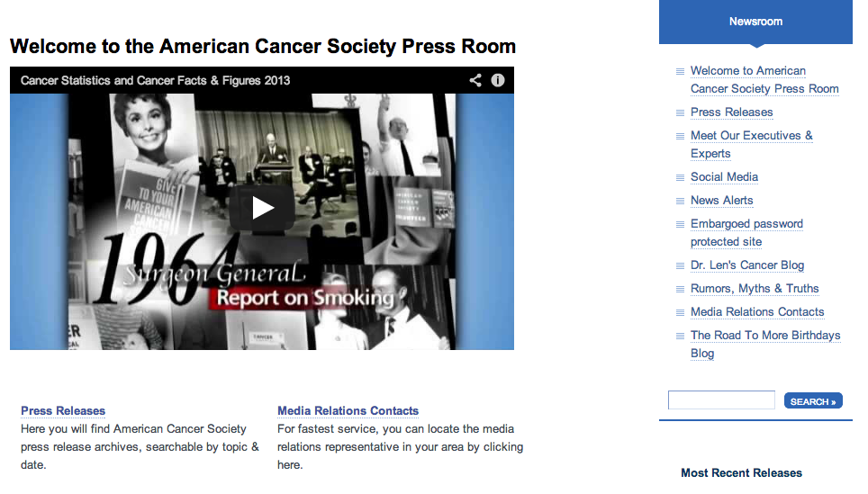Click the bullet icon beside Dr. Len's Cancer Blog

pyautogui.click(x=680, y=266)
